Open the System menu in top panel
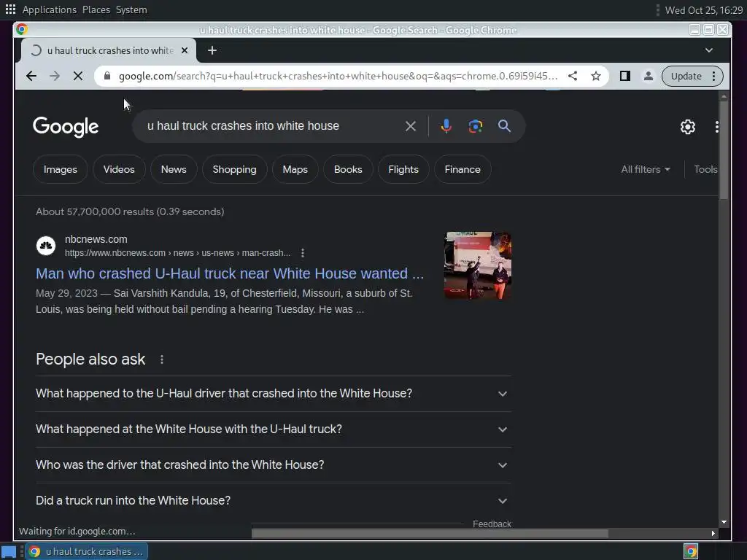 131,9
